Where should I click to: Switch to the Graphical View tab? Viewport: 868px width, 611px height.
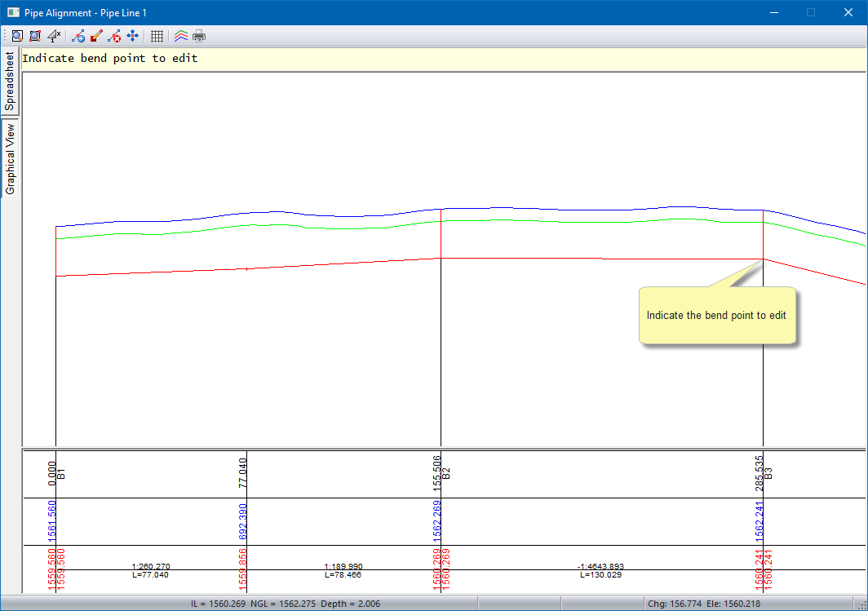10,159
